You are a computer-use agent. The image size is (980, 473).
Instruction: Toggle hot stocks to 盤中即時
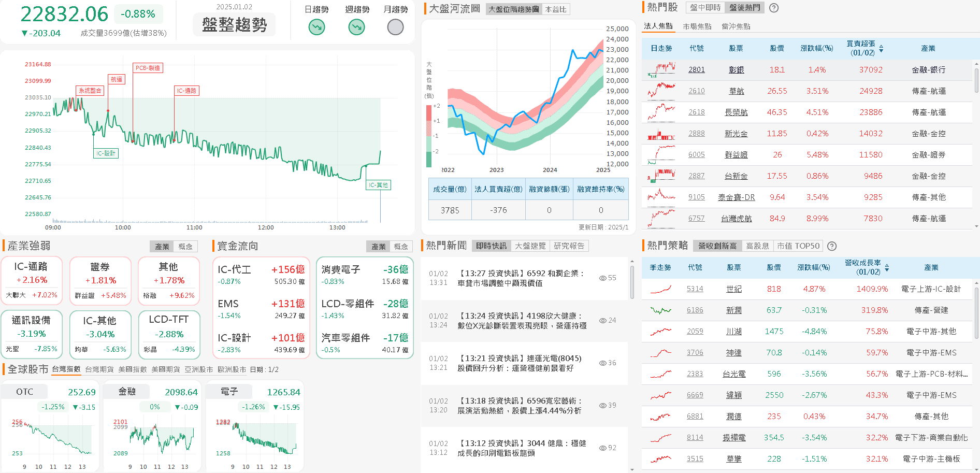pos(705,8)
